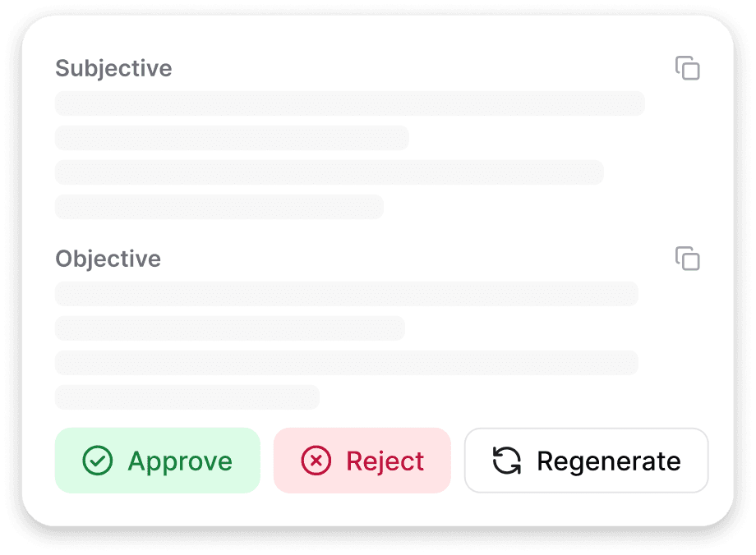Copy the Objective section text

[688, 259]
